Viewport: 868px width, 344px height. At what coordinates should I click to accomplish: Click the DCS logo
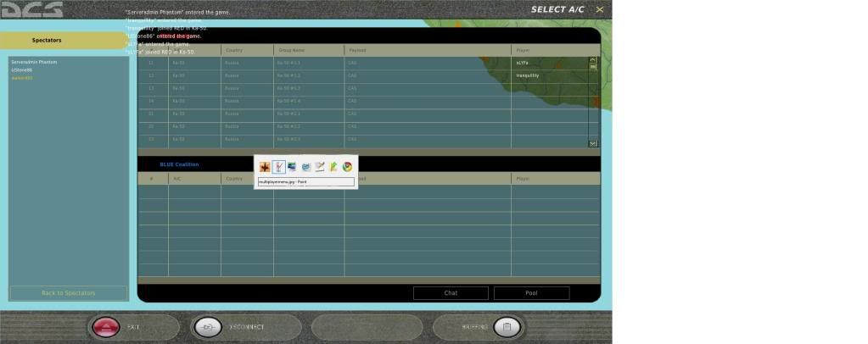point(31,9)
